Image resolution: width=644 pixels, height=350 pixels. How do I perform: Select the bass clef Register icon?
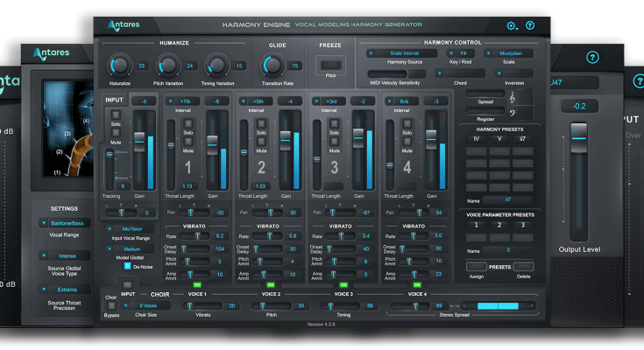click(x=513, y=113)
